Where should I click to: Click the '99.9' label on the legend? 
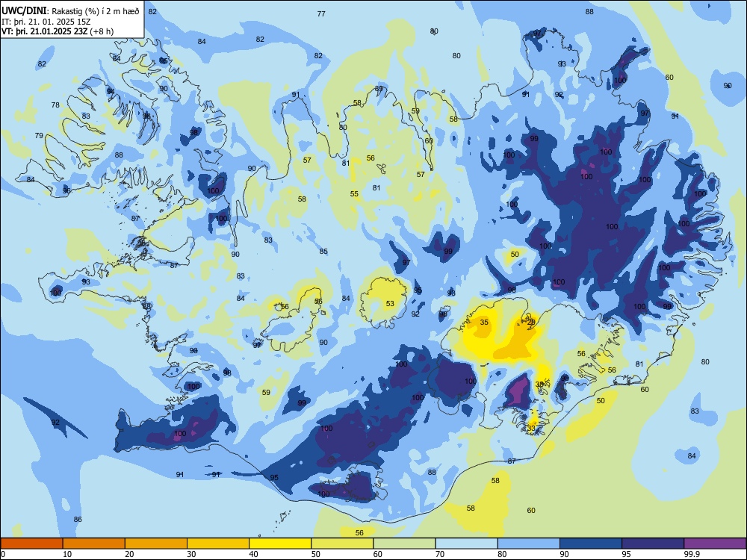point(691,554)
